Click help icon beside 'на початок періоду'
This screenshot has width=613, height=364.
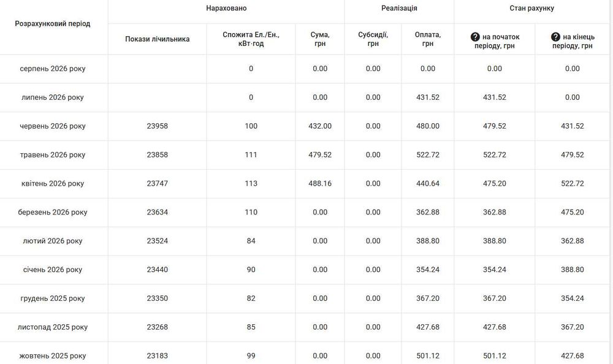coord(475,37)
